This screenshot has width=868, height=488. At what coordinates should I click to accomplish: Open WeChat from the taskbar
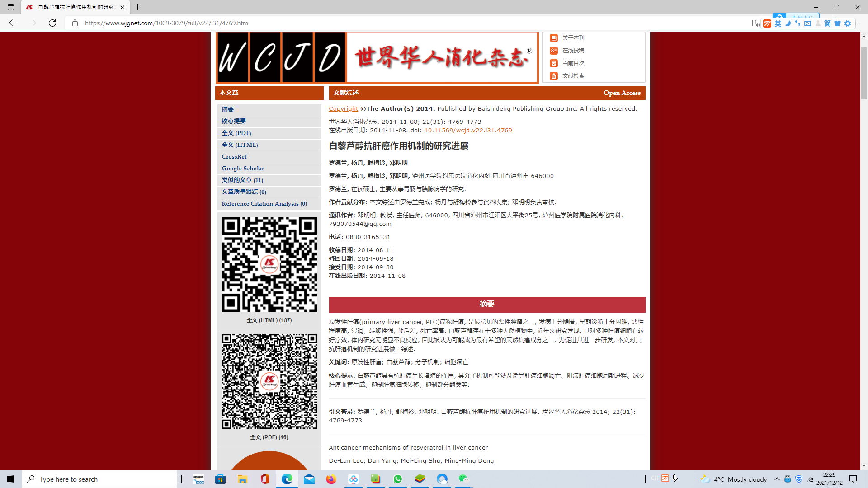point(464,479)
